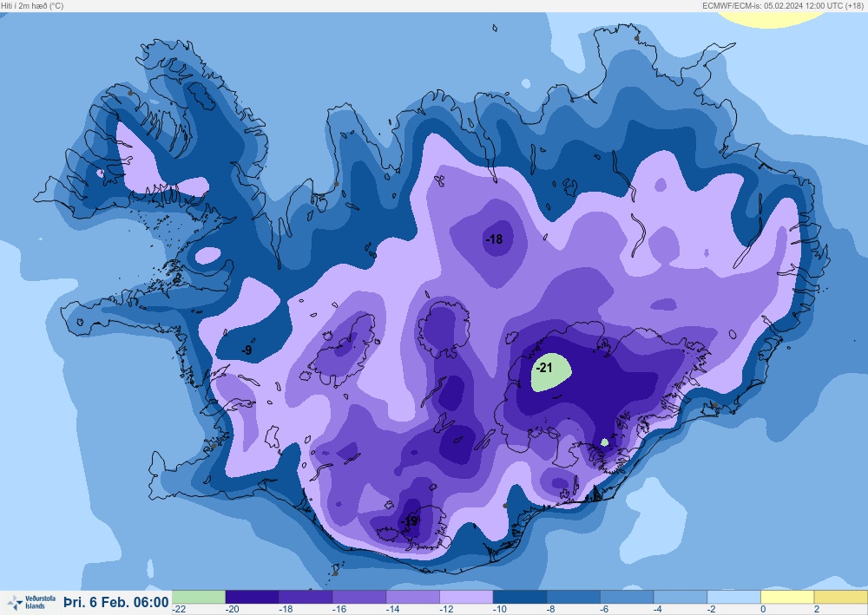This screenshot has height=615, width=868.
Task: Click the darkest purple legend swatch after -20
Action: (x=253, y=598)
